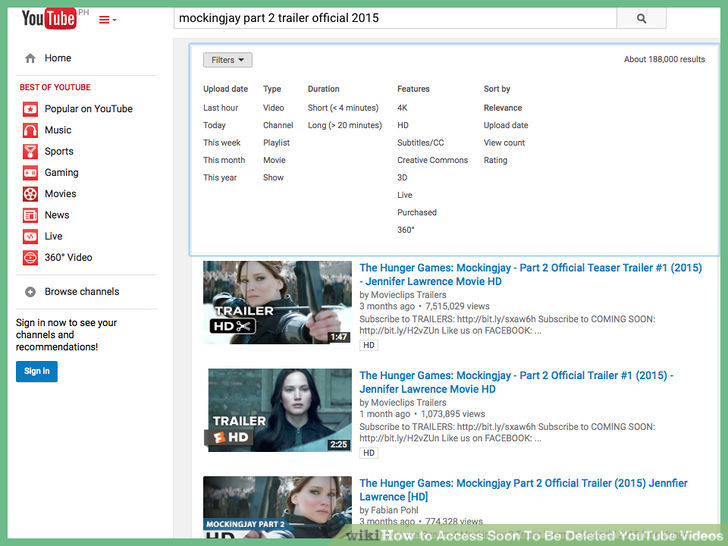Filter by 360° feature

(x=406, y=230)
